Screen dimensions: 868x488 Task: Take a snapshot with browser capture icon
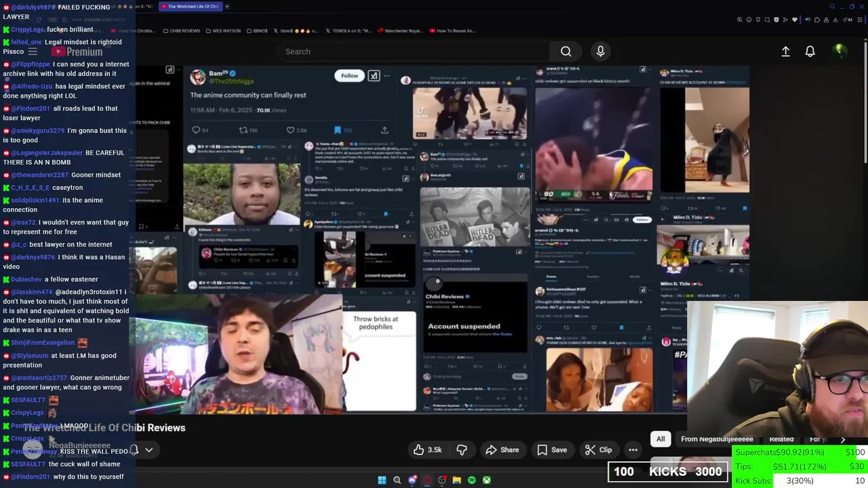click(x=767, y=20)
